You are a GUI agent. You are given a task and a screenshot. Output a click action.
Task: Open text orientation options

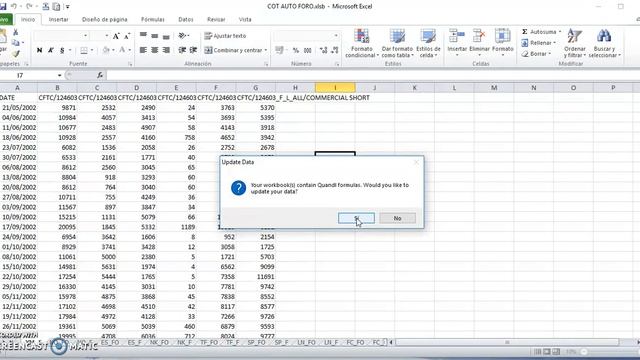click(x=183, y=36)
